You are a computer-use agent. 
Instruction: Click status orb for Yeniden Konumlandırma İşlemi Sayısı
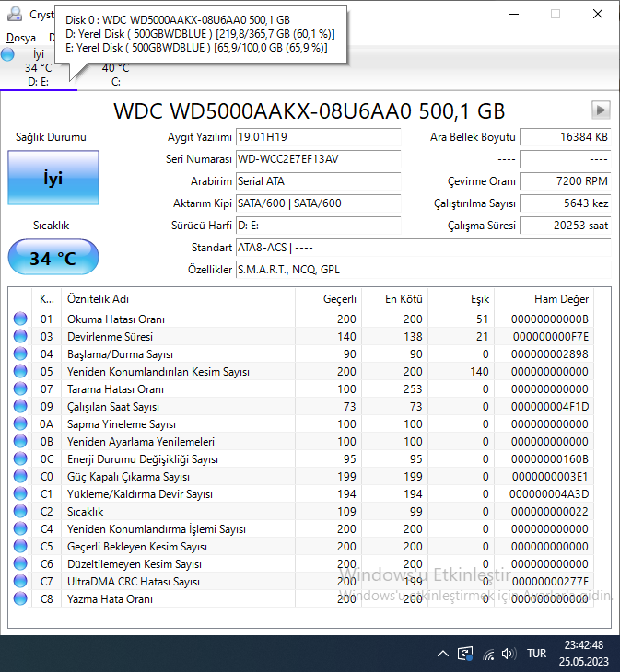coord(20,529)
